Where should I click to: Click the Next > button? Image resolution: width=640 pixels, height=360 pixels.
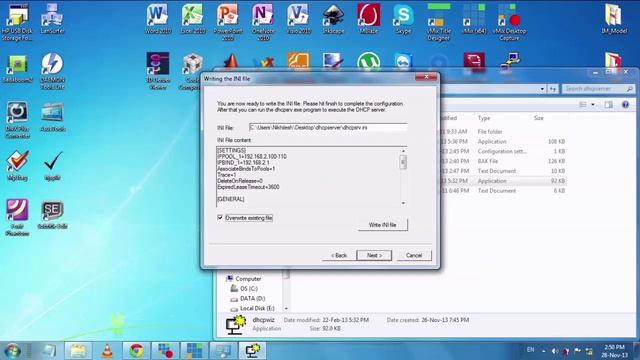[x=374, y=256]
